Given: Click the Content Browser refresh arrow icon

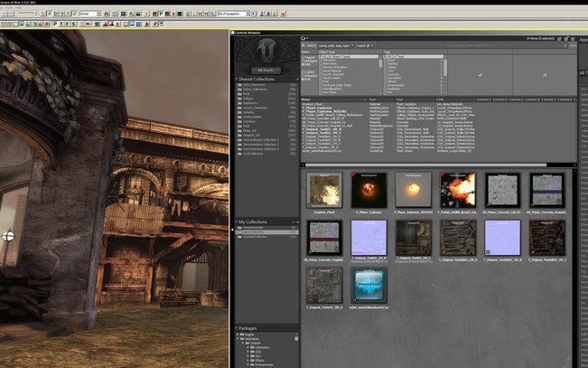Looking at the screenshot, I should point(303,38).
